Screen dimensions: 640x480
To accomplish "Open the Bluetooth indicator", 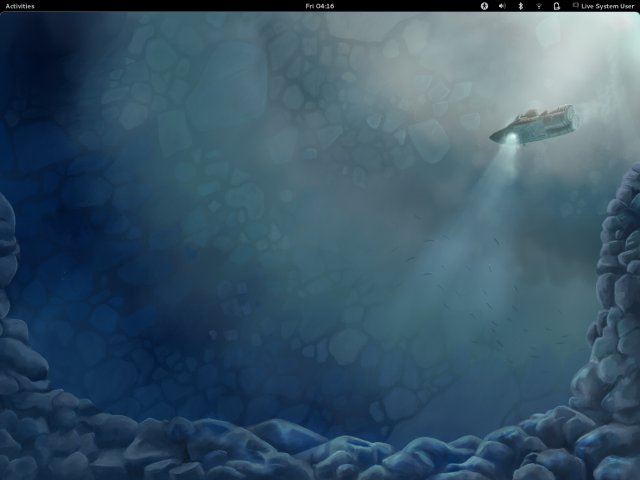I will [520, 6].
